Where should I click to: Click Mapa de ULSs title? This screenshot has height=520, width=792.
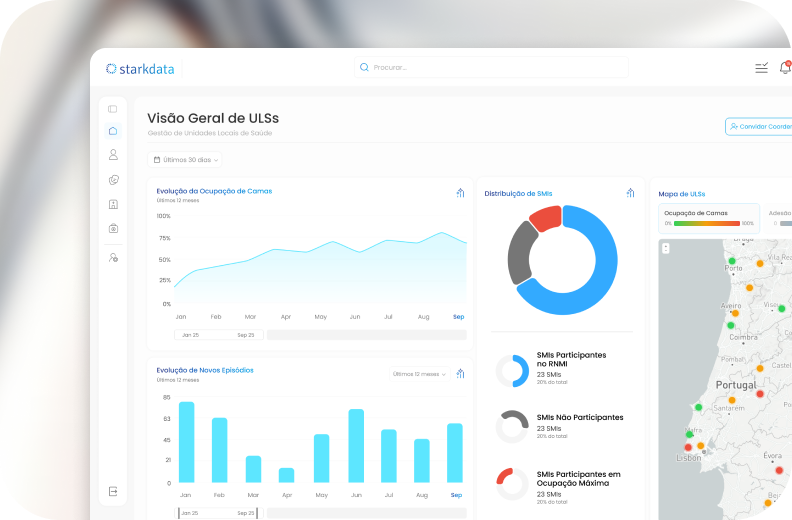[x=681, y=194]
